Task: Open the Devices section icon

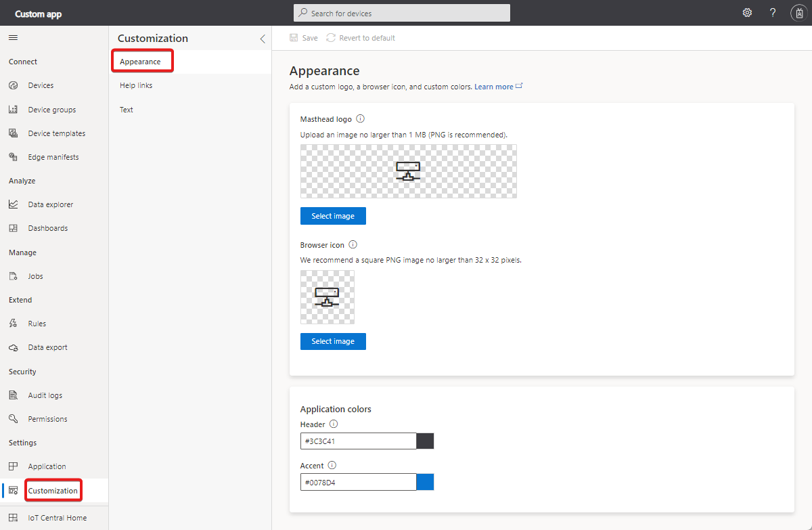Action: tap(14, 85)
